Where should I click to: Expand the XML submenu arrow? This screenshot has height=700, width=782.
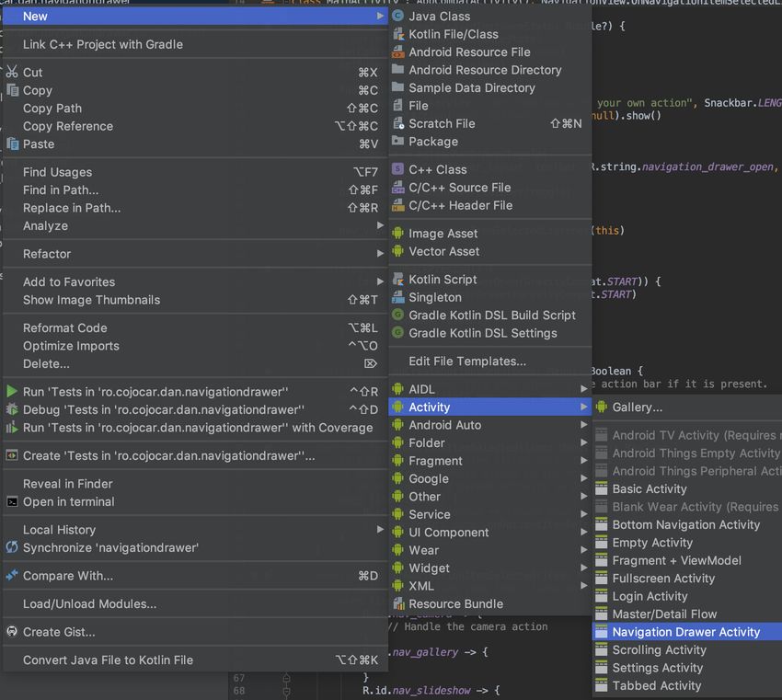[x=583, y=585]
